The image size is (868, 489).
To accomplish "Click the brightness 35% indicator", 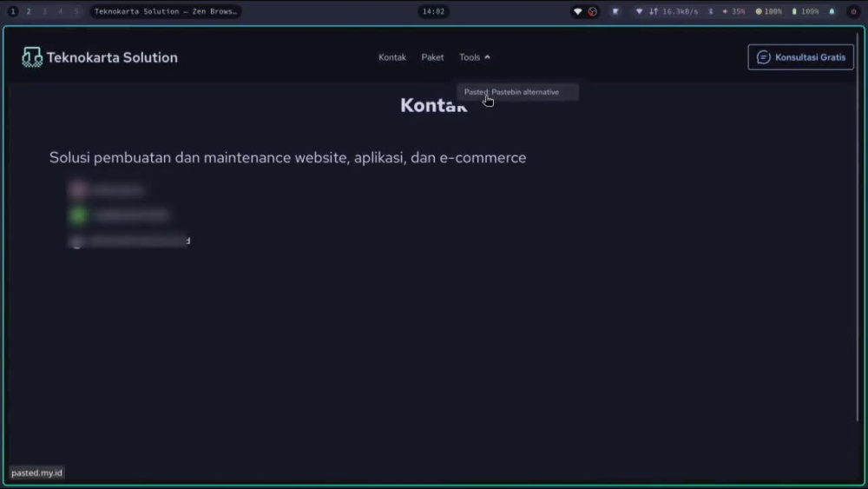I will 734,11.
